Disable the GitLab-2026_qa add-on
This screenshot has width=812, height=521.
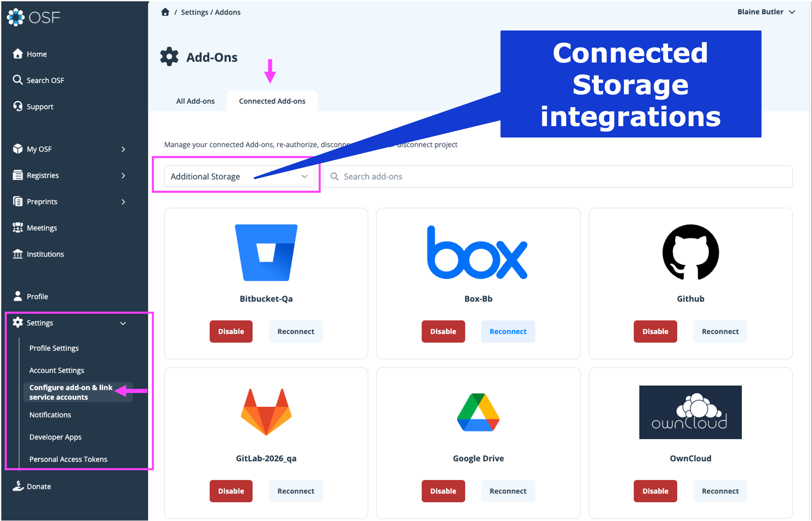tap(231, 491)
